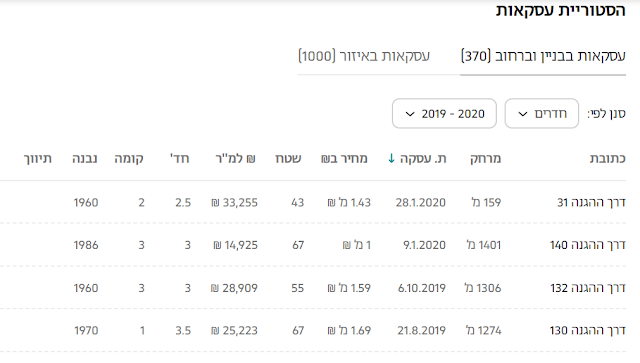
Task: Switch to עסקאות באיזור (1000) tab
Action: (x=364, y=56)
